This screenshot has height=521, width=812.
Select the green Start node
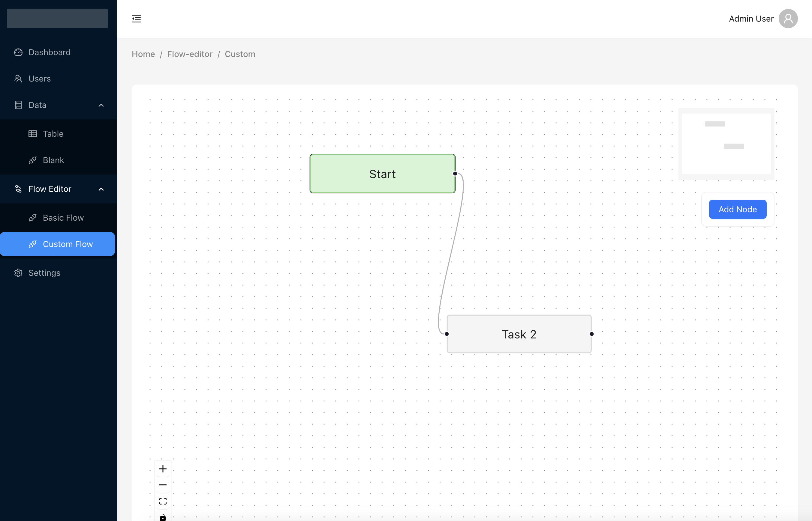pos(382,174)
